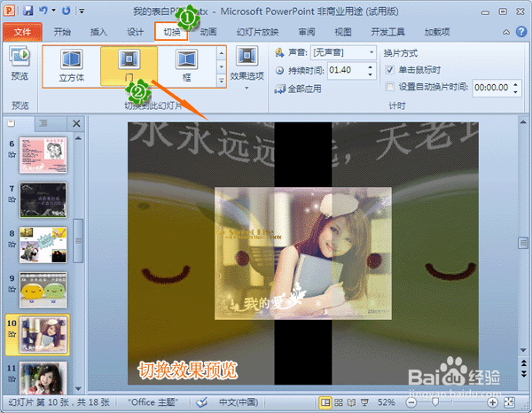
Task: Select slide 9 thumbnail
Action: 43,290
